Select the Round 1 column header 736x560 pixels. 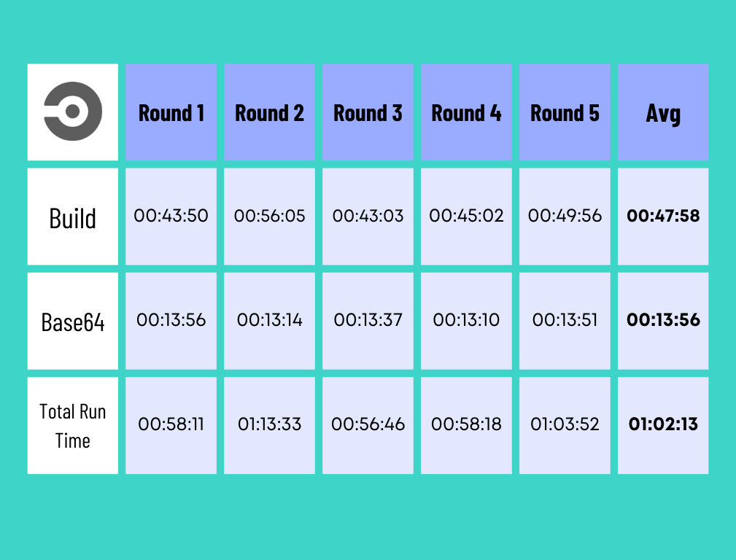click(x=171, y=113)
